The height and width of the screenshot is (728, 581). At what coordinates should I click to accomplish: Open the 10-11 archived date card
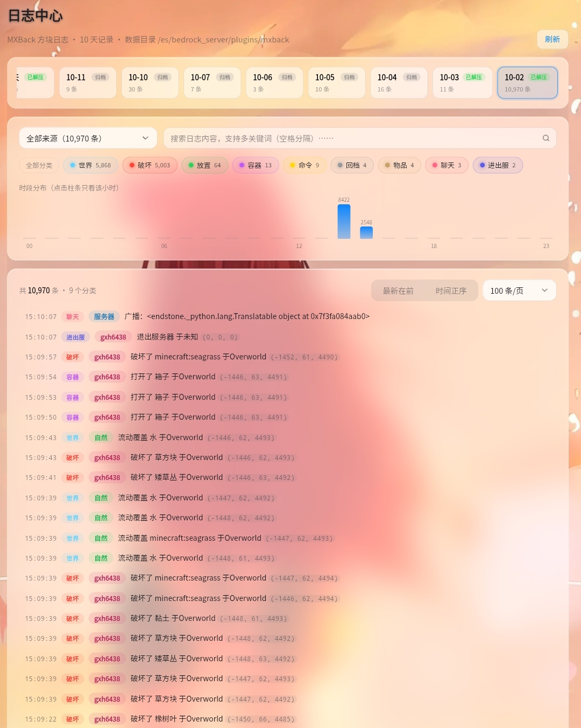pyautogui.click(x=88, y=83)
